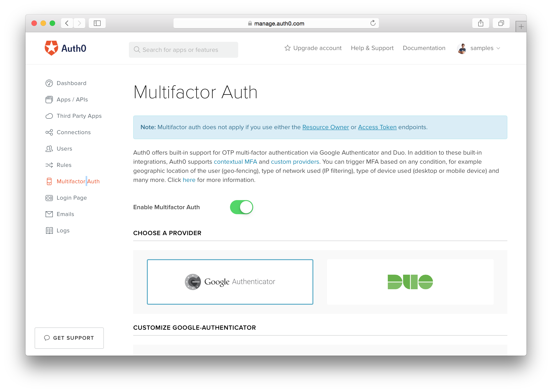Click the Logs book icon
This screenshot has height=392, width=552.
(x=49, y=231)
